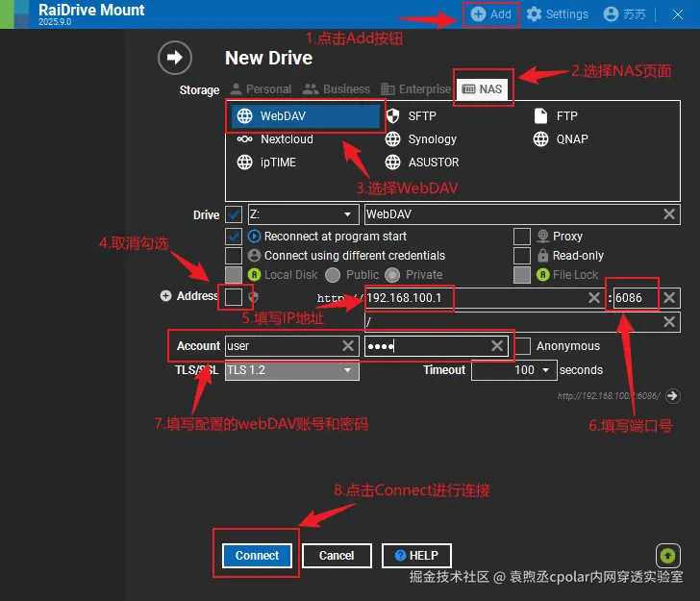Choose SFTP storage type
This screenshot has height=601, width=700.
[412, 116]
